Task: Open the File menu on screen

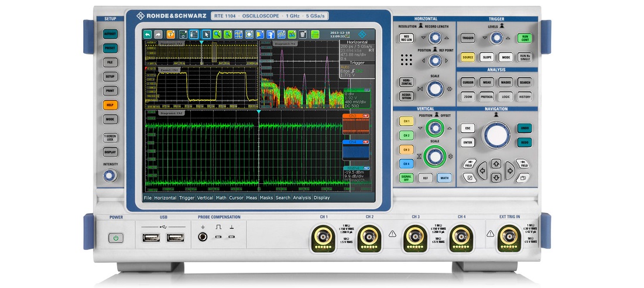Action: click(148, 198)
